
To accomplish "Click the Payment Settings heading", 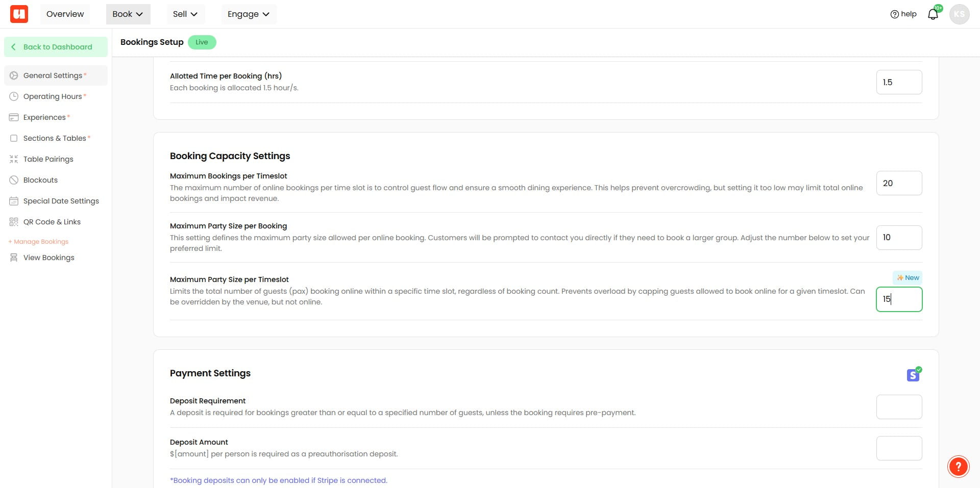I will pyautogui.click(x=210, y=373).
